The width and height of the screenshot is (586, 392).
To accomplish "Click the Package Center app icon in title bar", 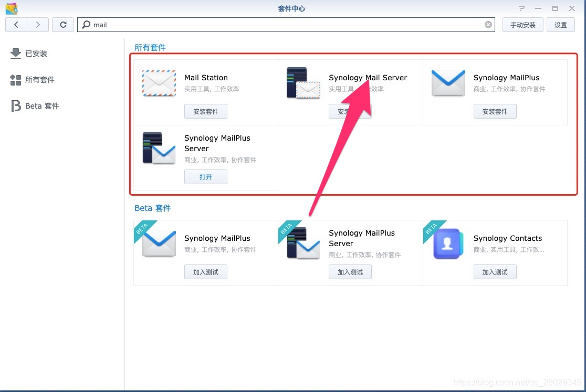I will tap(12, 8).
